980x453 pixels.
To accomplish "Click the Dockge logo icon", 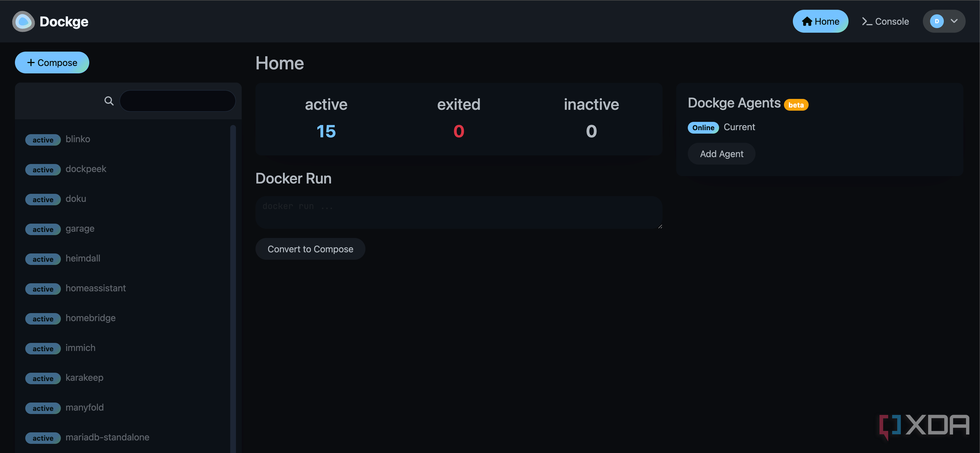I will coord(23,21).
